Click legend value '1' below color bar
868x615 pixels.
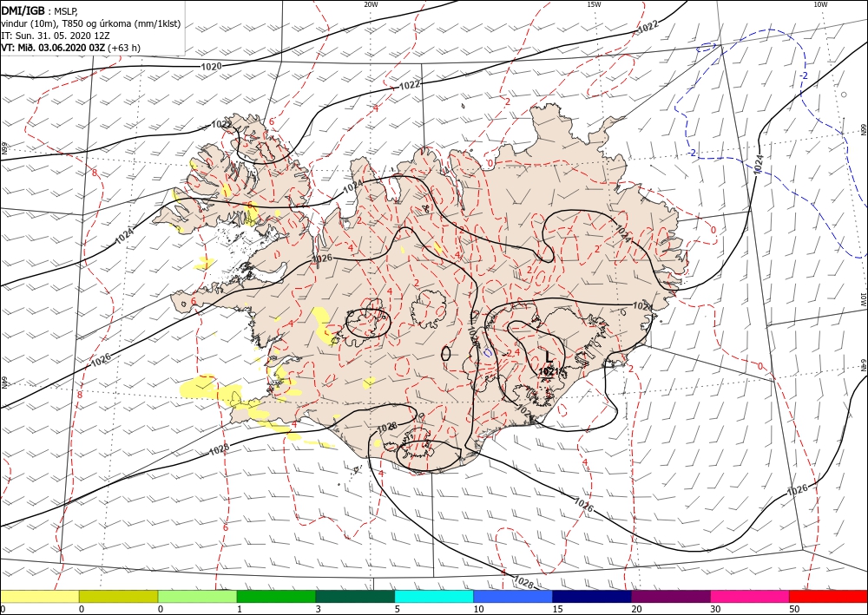(x=240, y=609)
